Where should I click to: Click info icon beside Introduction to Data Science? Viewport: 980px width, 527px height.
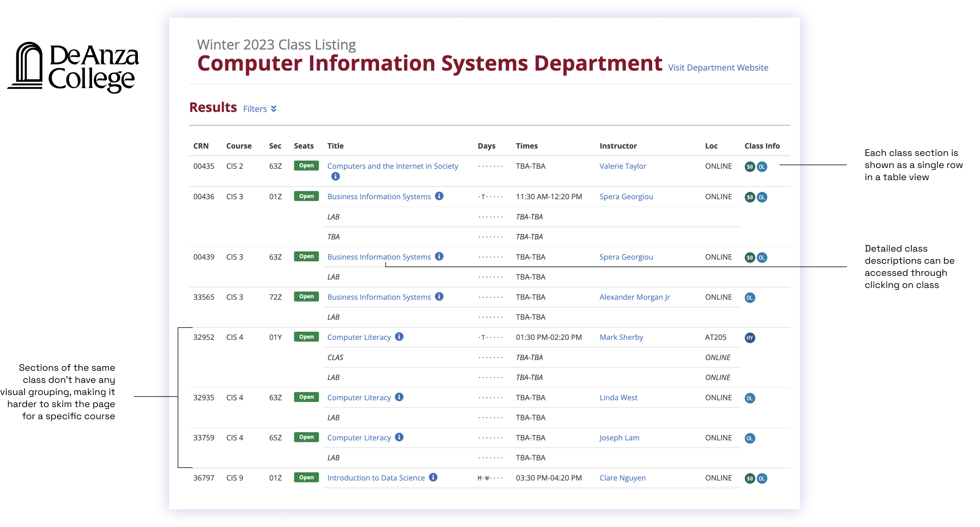click(x=433, y=477)
